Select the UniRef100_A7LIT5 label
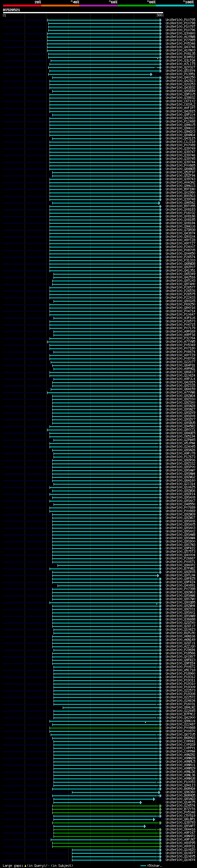 (180, 64)
